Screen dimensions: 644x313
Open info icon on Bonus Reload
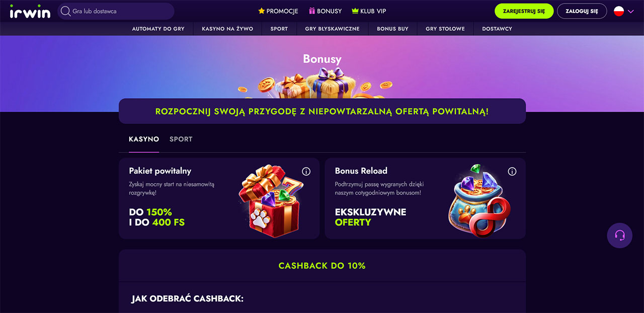pos(512,172)
